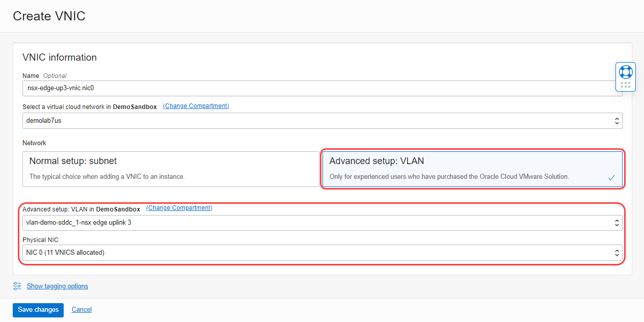Show tagging options
644x322 pixels.
(x=57, y=286)
